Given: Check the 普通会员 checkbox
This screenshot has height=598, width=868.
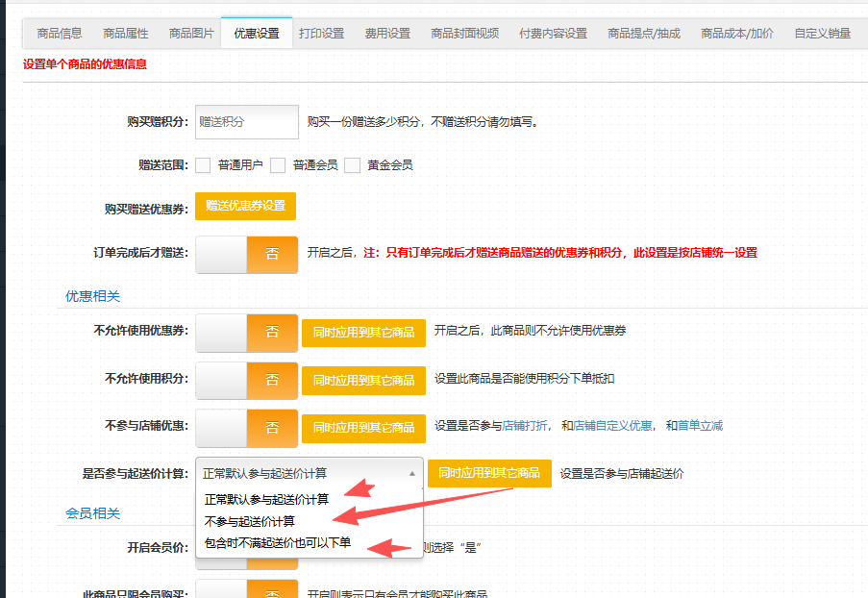Looking at the screenshot, I should tap(278, 165).
